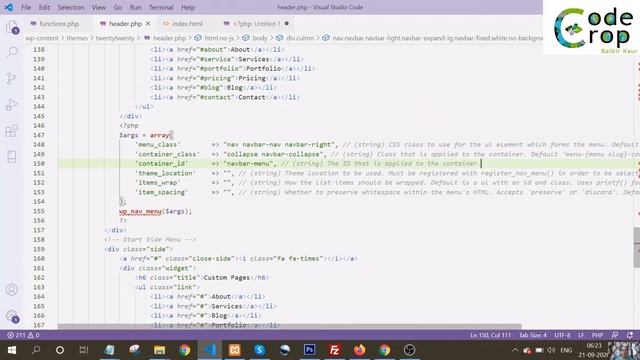Open Cortana circle icon on taskbar
This screenshot has width=640, height=360.
(60, 350)
